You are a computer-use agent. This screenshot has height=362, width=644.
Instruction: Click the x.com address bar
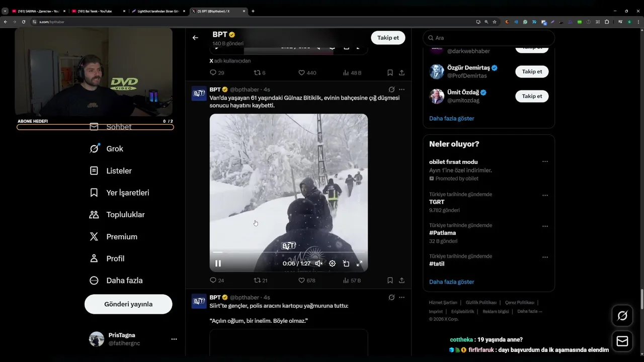coord(252,22)
